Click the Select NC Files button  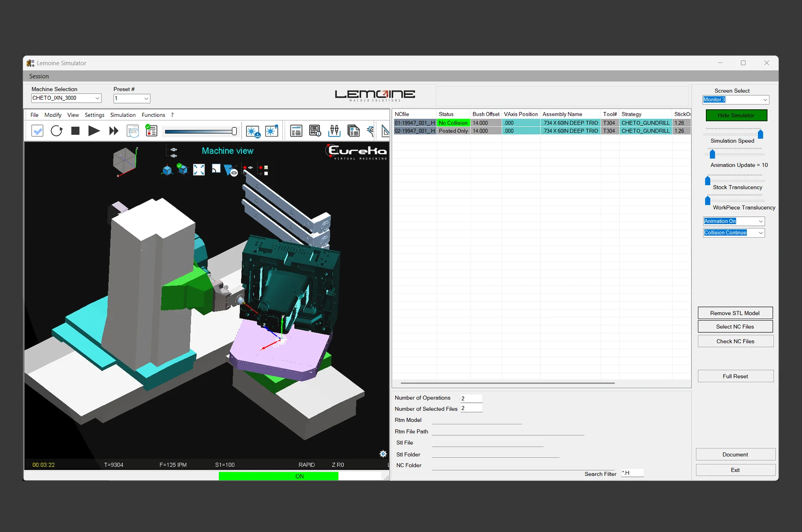735,327
